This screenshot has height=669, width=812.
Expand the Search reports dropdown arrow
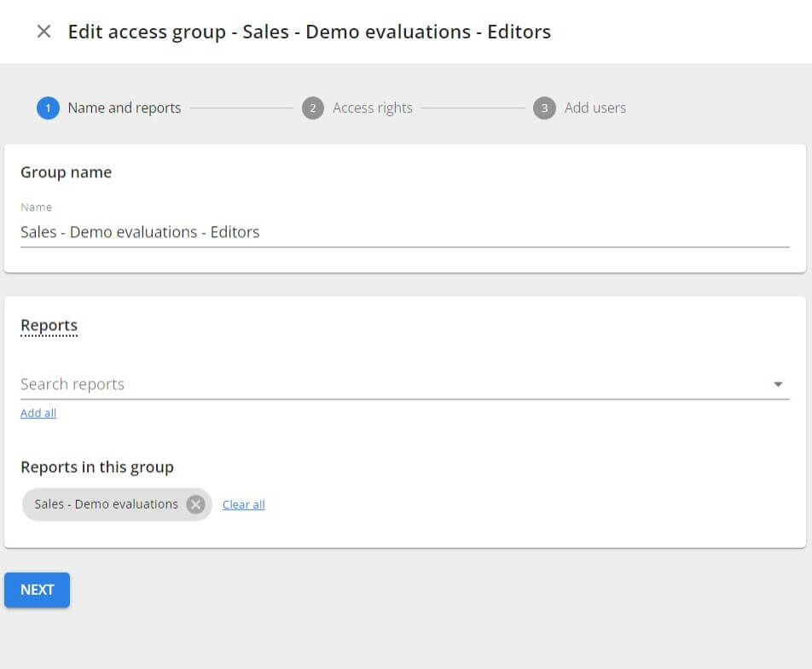click(x=778, y=385)
